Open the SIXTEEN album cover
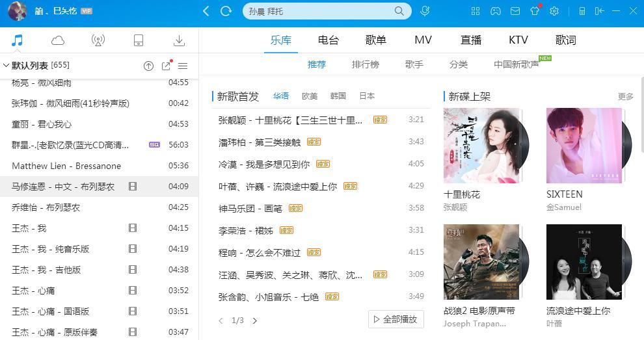The width and height of the screenshot is (644, 340). (584, 146)
